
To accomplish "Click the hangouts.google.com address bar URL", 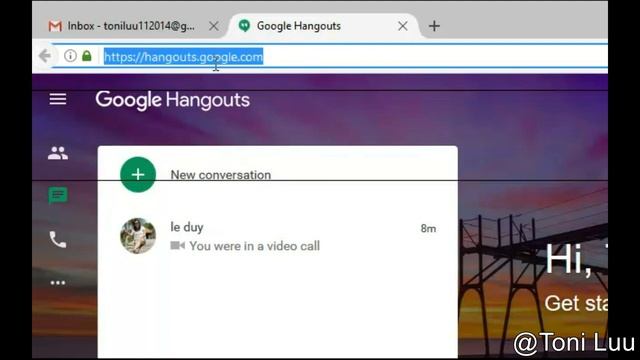I will 184,57.
